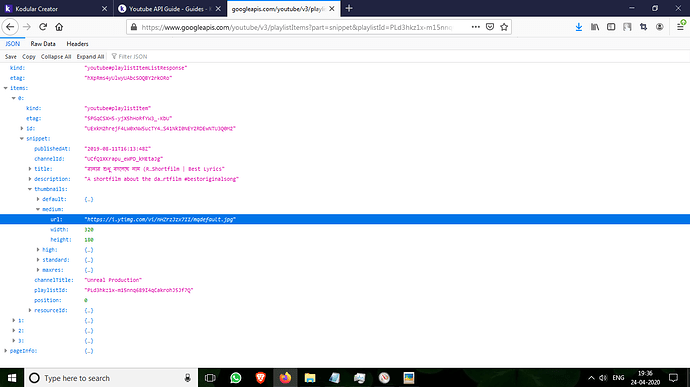Open the Firefox hamburger menu
690x387 pixels.
tap(680, 27)
